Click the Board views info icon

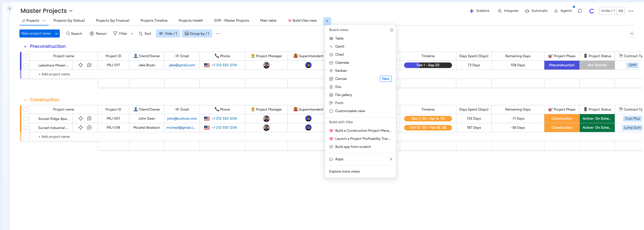(391, 30)
